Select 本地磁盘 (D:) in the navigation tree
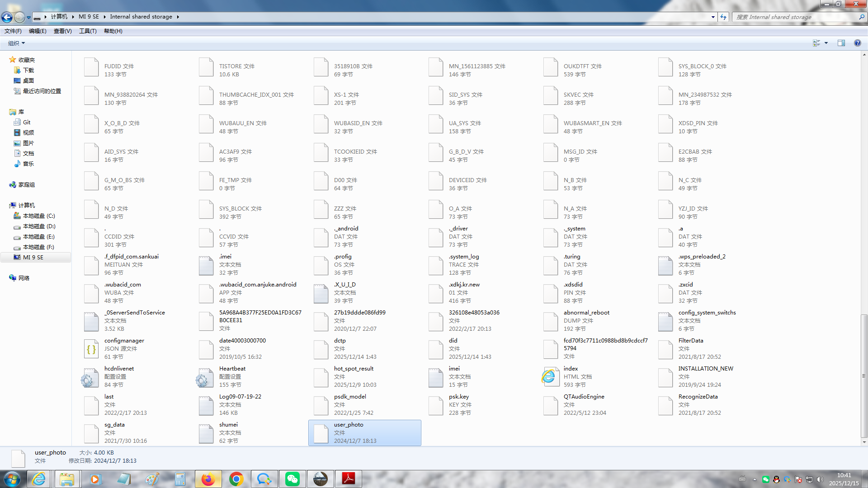 pyautogui.click(x=39, y=226)
